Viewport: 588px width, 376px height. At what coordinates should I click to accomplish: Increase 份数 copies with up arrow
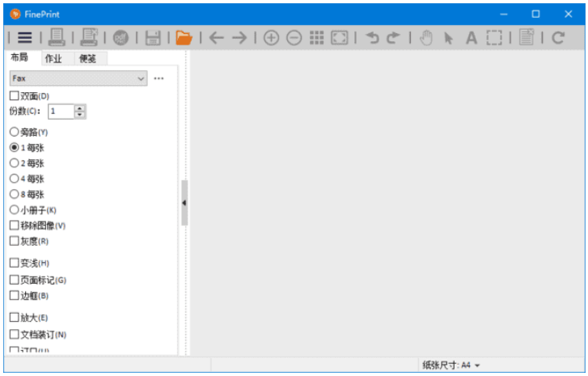click(79, 108)
